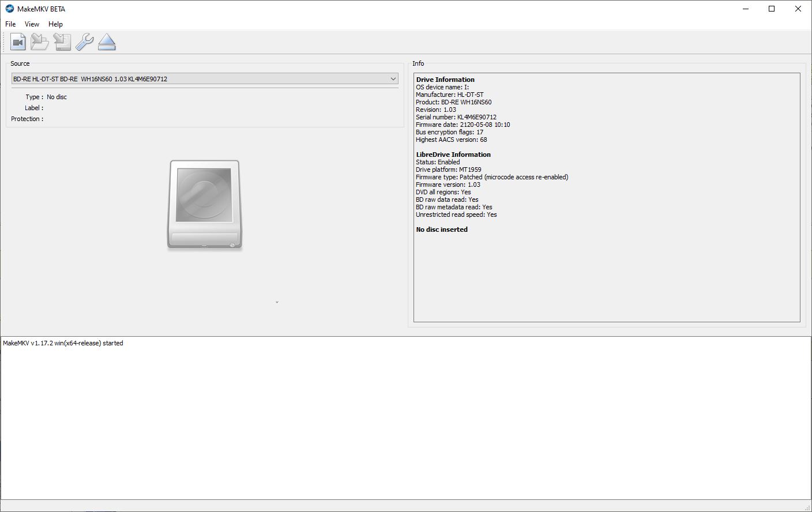Image resolution: width=812 pixels, height=512 pixels.
Task: Select the 'Drive Information' heading text
Action: 445,80
